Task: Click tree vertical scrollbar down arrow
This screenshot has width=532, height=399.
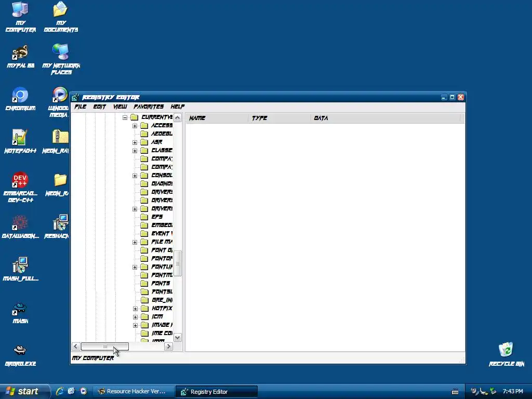Action: (178, 338)
